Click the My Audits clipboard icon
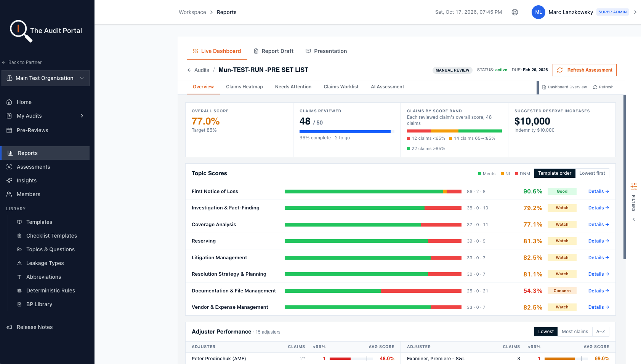This screenshot has height=364, width=641. 9,116
